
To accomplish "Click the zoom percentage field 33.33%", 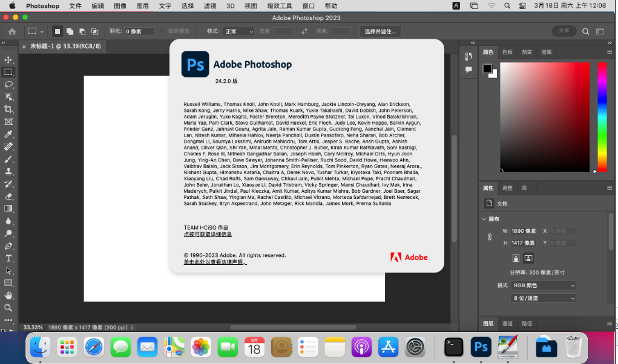I will pos(33,327).
